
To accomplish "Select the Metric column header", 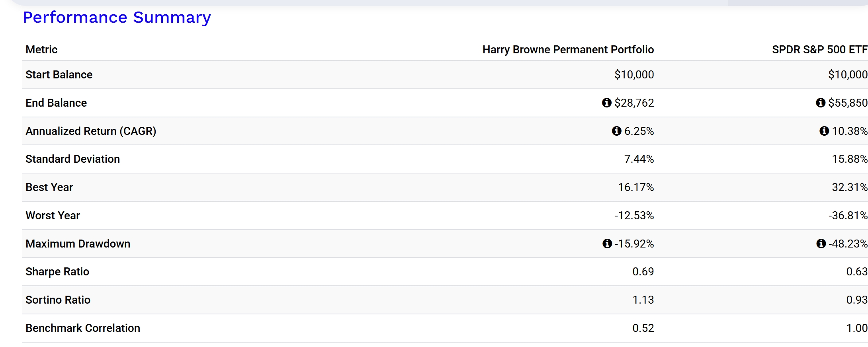I will click(41, 50).
